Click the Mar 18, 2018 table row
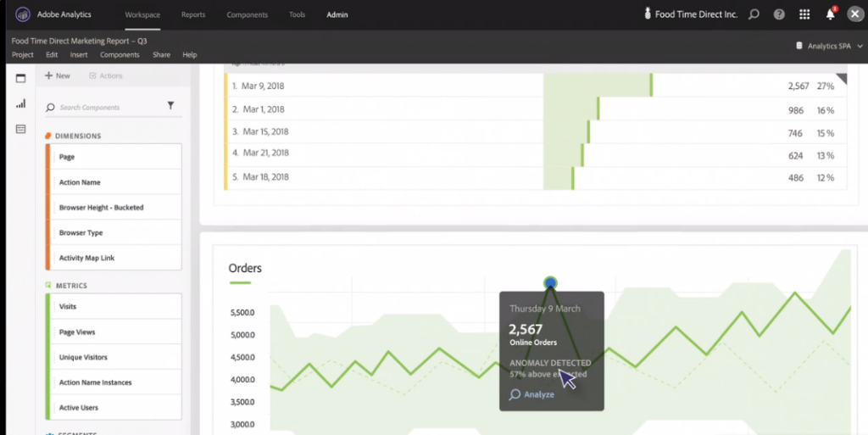Viewport: 868px width, 435px height. pos(536,178)
